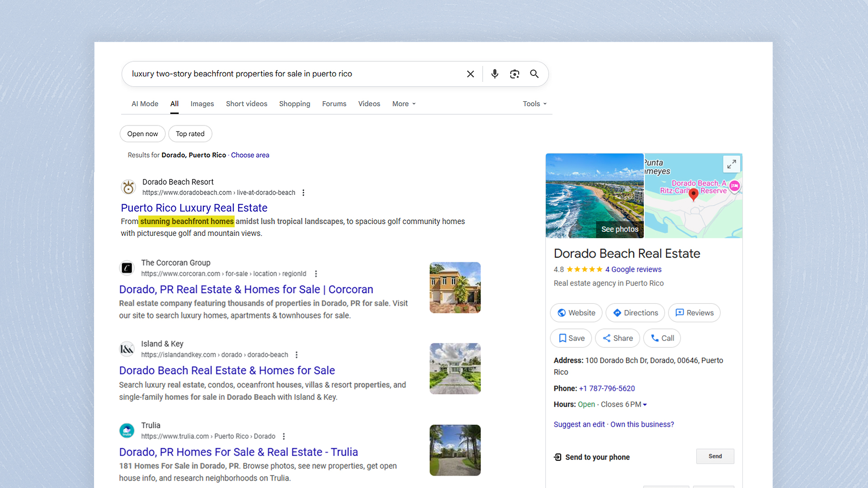
Task: Share the business listing
Action: (617, 338)
